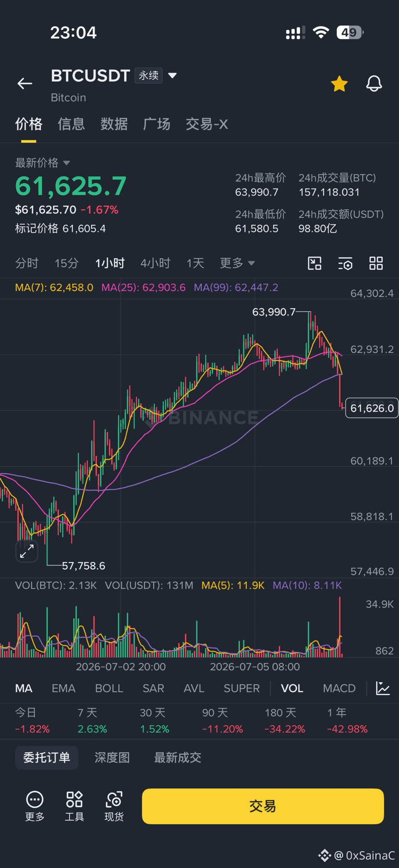Toggle the AVL indicator
399x868 pixels.
(194, 688)
